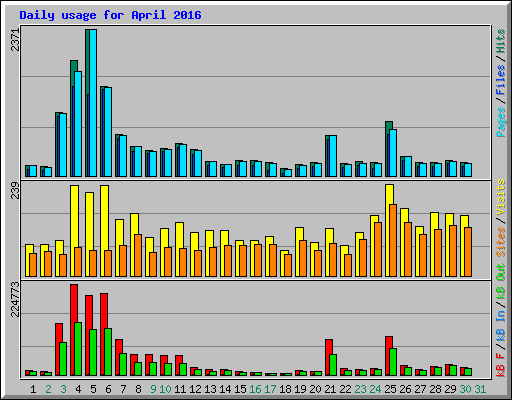Click day label '6' on the x-axis
This screenshot has height=400, width=512.
point(108,389)
